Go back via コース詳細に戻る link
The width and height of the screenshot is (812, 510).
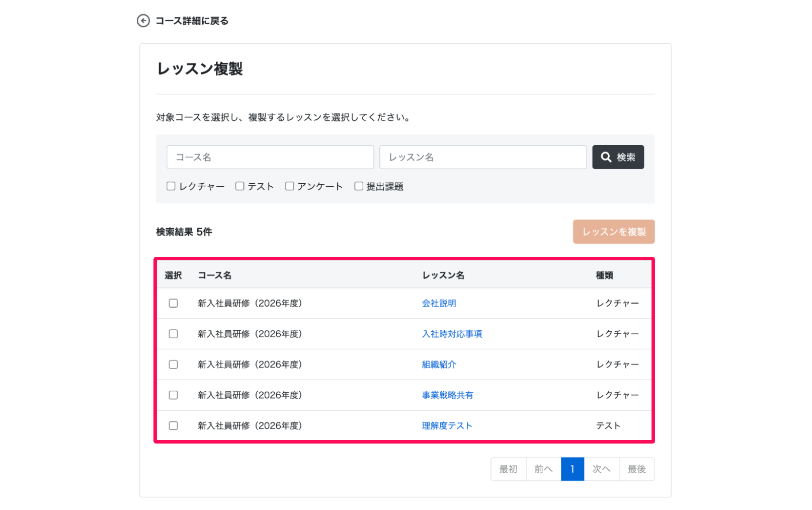(192, 21)
